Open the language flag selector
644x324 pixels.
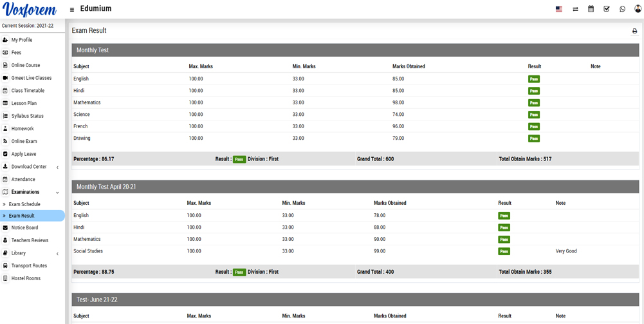click(558, 9)
